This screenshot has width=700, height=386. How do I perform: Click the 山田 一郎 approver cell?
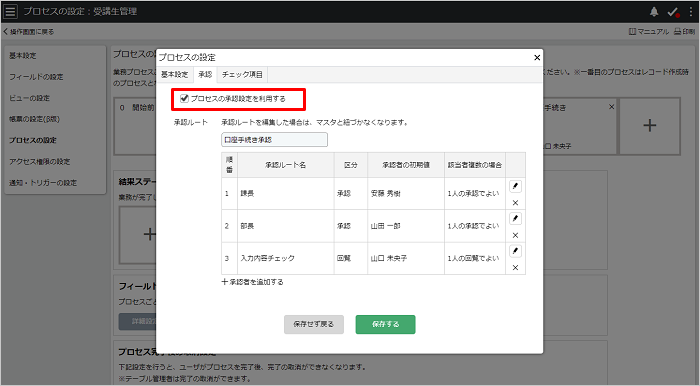click(x=406, y=226)
